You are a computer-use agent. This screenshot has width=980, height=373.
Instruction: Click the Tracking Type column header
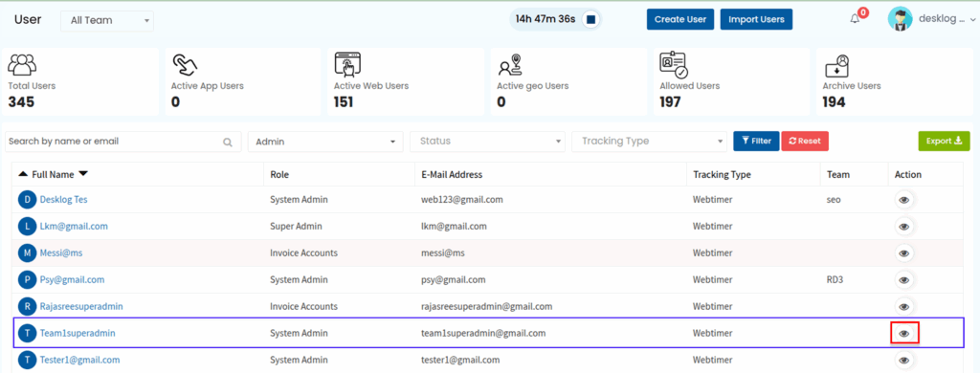point(722,175)
